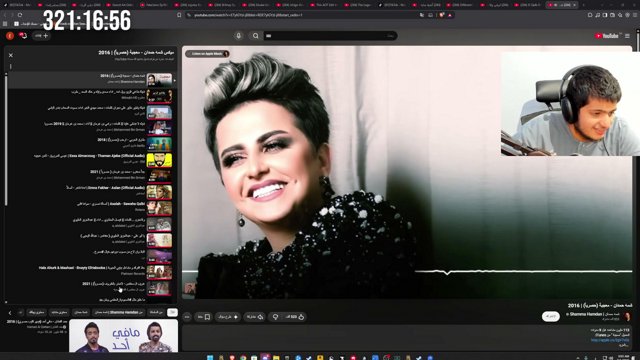Click the white Subscribe button
Image resolution: width=640 pixels, height=360 pixels.
(x=551, y=316)
